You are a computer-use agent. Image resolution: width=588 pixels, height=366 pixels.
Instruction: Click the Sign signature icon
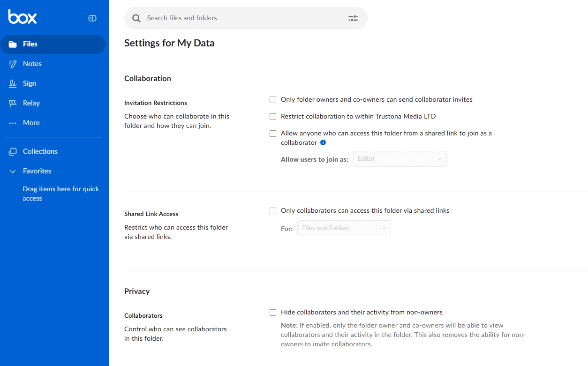[x=13, y=83]
